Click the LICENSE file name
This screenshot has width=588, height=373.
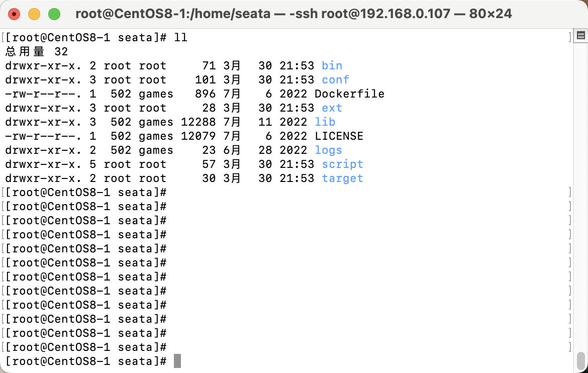click(339, 136)
